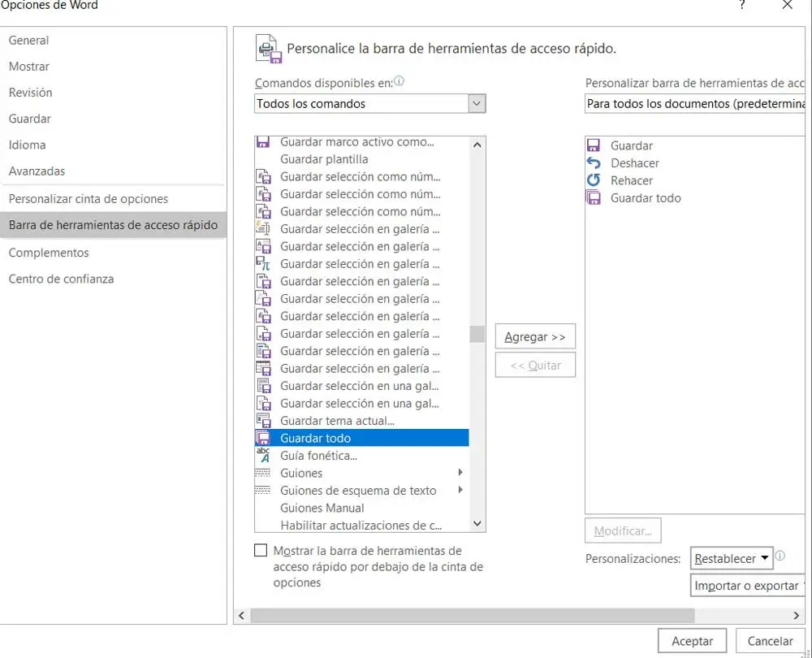Viewport: 812px width, 658px height.
Task: Click the Modificar... button
Action: tap(623, 531)
